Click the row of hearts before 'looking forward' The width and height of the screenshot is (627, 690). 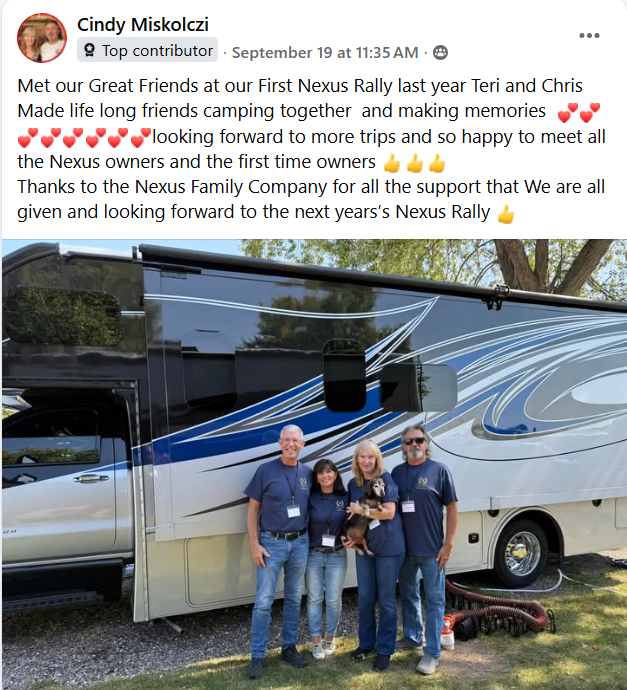[x=84, y=137]
